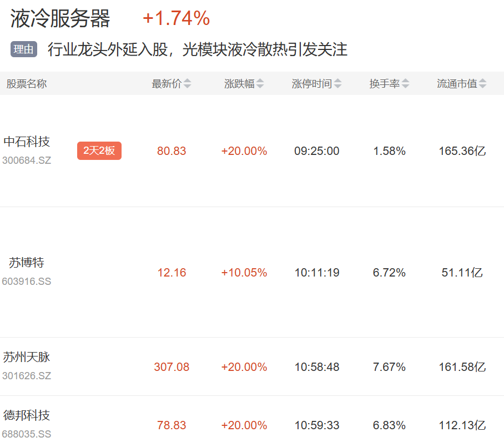This screenshot has height=447, width=504.
Task: Click the price 307.08
Action: pyautogui.click(x=172, y=367)
